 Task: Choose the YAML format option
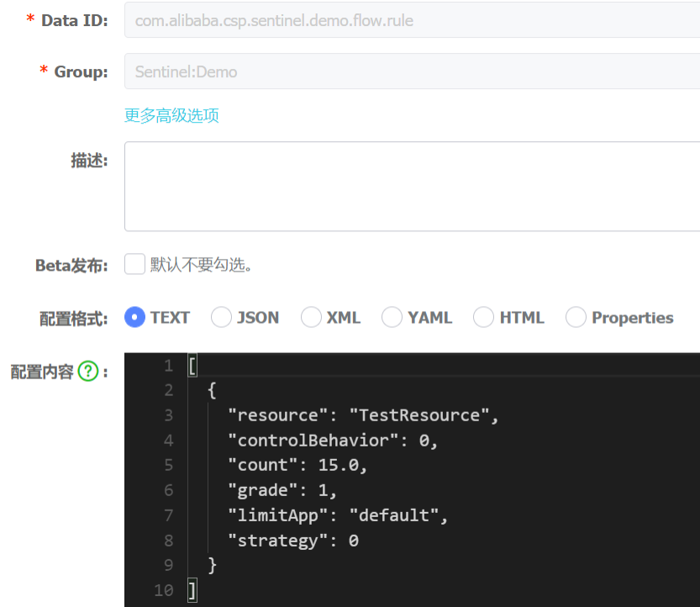coord(392,317)
